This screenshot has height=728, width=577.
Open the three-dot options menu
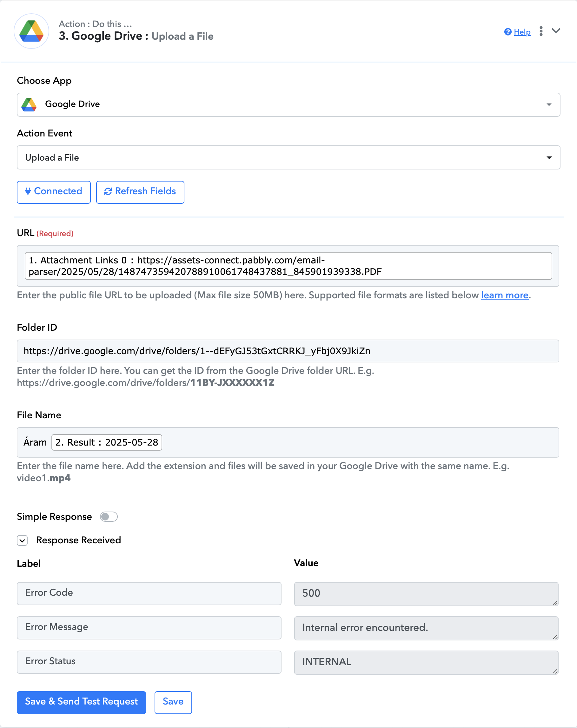tap(541, 31)
